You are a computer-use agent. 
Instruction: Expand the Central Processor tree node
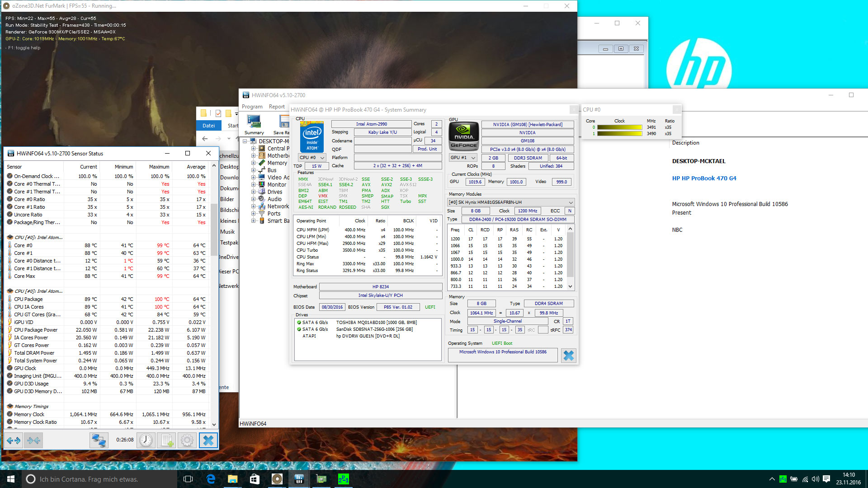pyautogui.click(x=254, y=149)
